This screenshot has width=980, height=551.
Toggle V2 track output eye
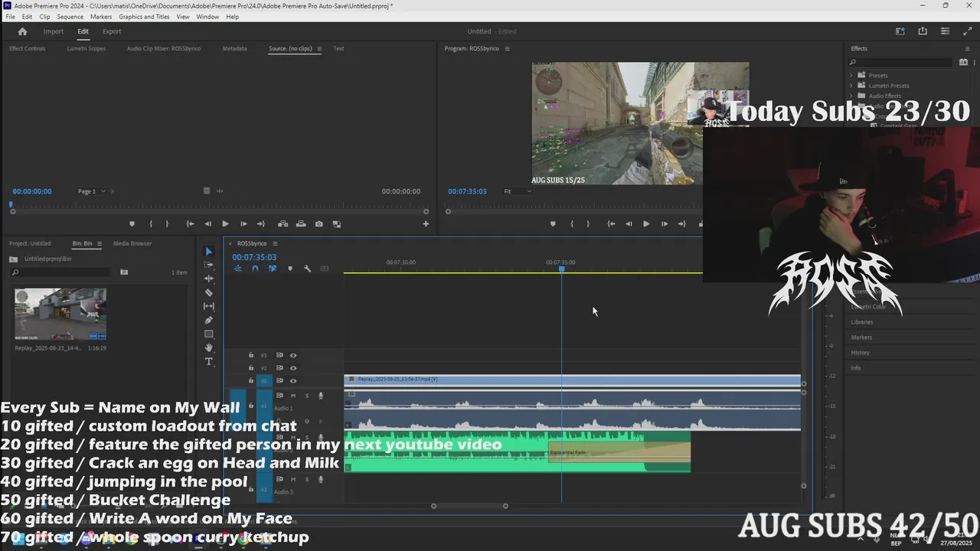(x=292, y=368)
